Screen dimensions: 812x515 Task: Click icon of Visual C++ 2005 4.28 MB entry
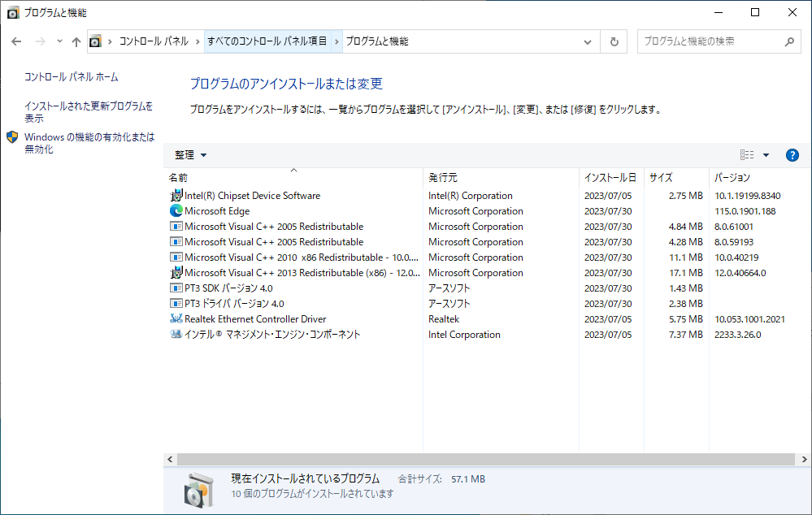pyautogui.click(x=176, y=242)
